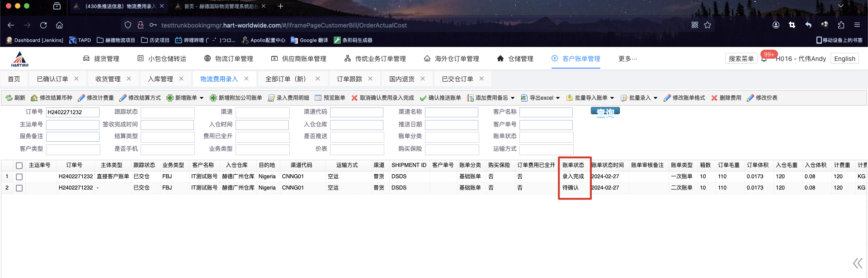The image size is (868, 278).
Task: Click 录入费用明细 toolbar icon
Action: tap(271, 98)
